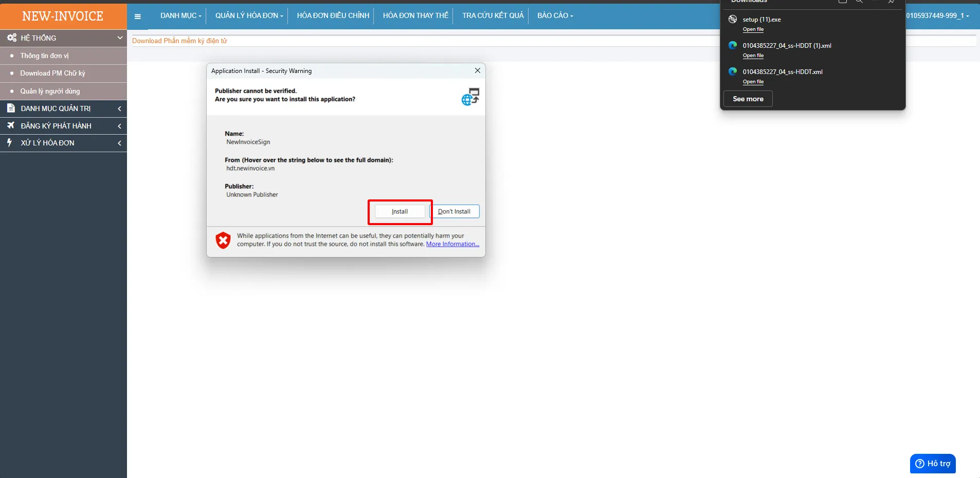The image size is (980, 478).
Task: Toggle the sidebar with the hamburger icon
Action: coord(137,16)
